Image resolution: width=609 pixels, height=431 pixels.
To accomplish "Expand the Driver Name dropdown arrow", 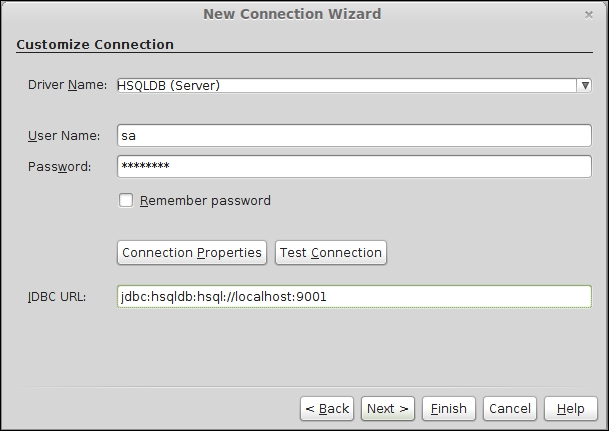I will pos(585,85).
